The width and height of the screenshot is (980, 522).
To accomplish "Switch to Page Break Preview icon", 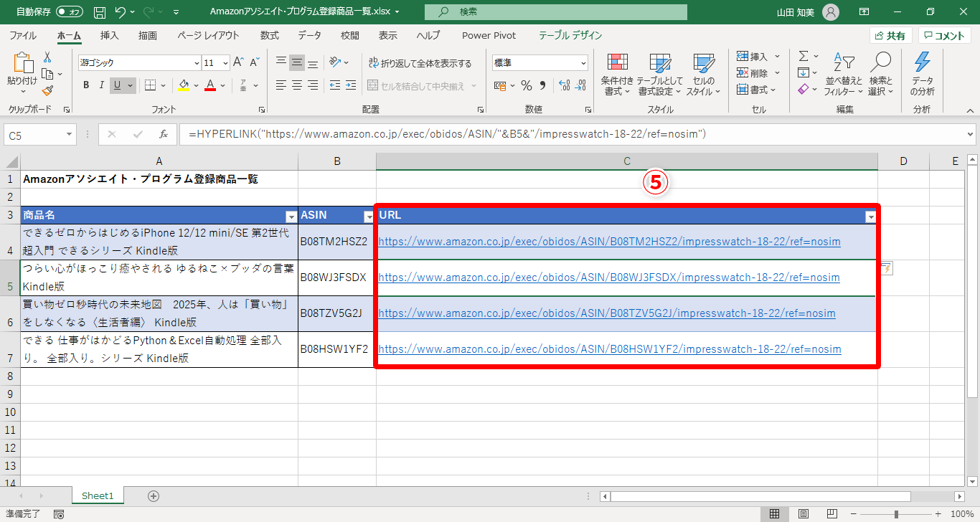I will [832, 514].
